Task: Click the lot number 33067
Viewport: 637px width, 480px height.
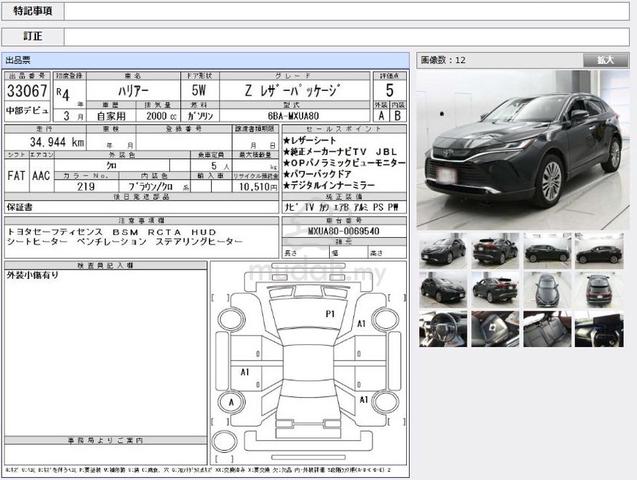Action: (x=27, y=91)
